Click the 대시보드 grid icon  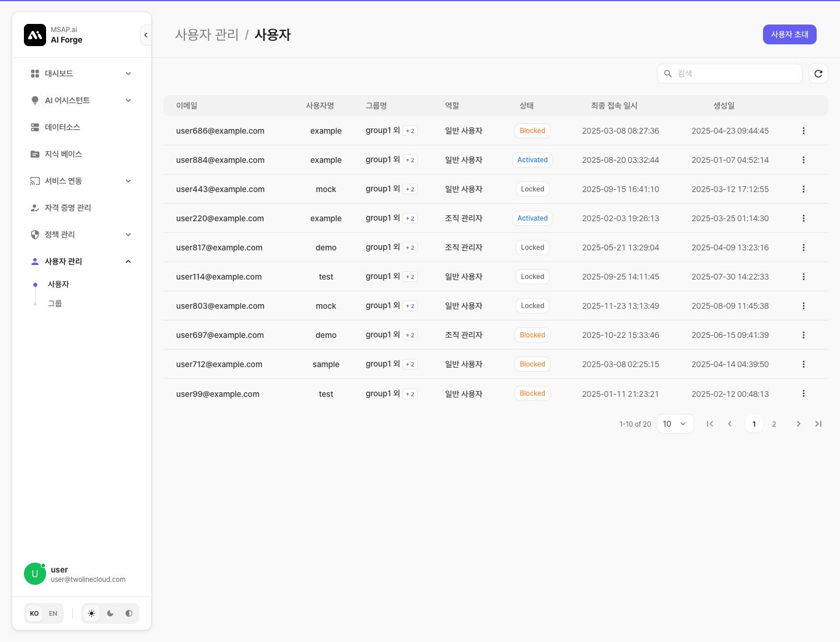pos(35,74)
